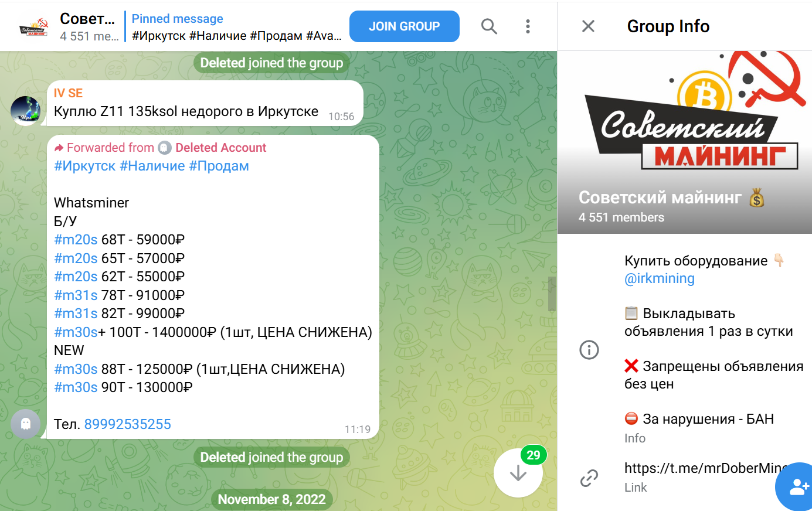Click #m30s hashtag on the 100T line
The image size is (812, 511).
pos(76,332)
